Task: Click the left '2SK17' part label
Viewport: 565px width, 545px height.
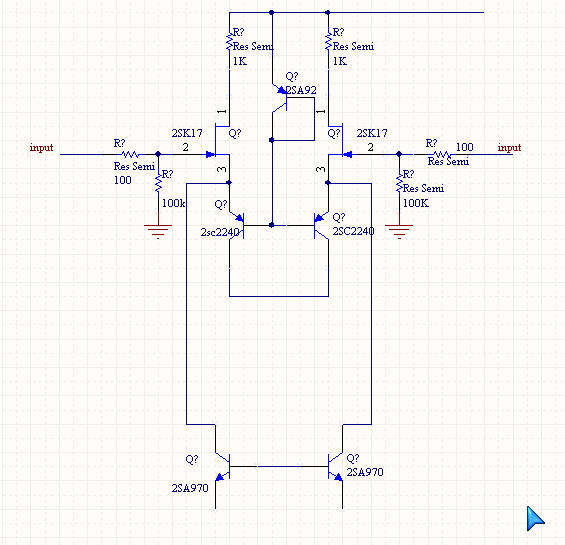Action: pyautogui.click(x=187, y=133)
